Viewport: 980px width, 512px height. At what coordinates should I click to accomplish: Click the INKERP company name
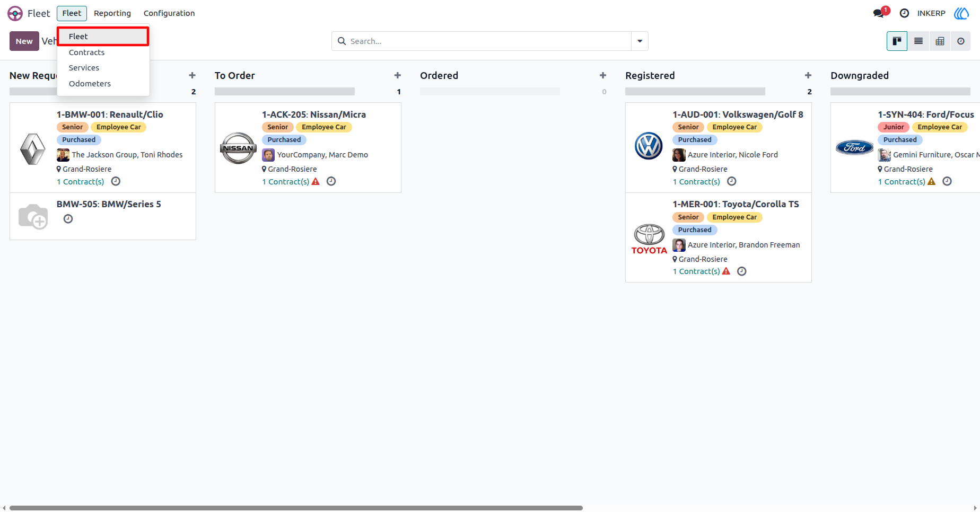point(931,13)
